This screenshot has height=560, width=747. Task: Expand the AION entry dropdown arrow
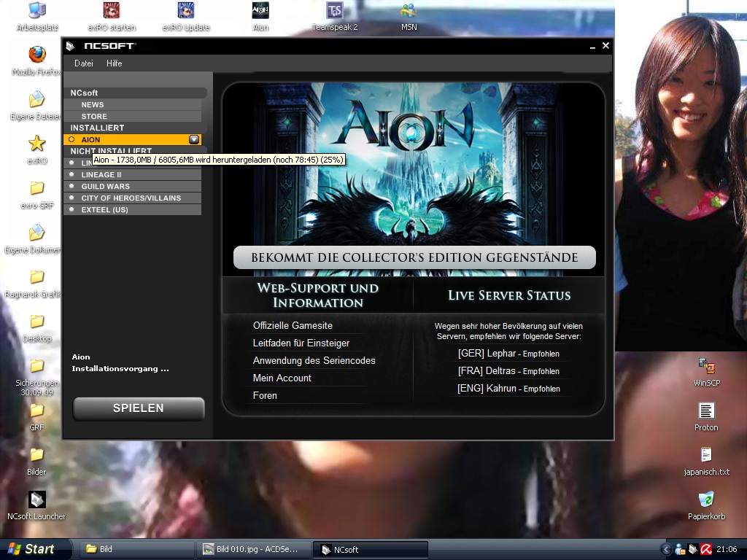point(194,139)
